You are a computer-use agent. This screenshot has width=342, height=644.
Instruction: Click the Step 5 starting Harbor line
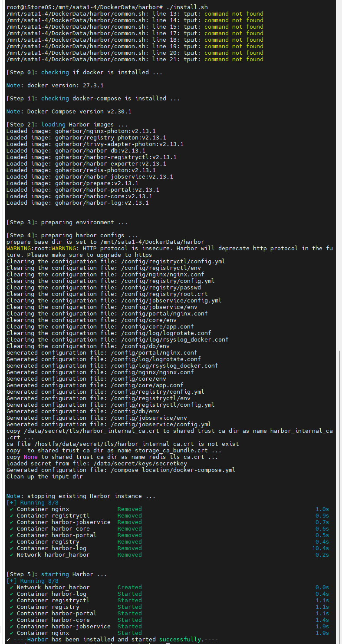(x=56, y=574)
